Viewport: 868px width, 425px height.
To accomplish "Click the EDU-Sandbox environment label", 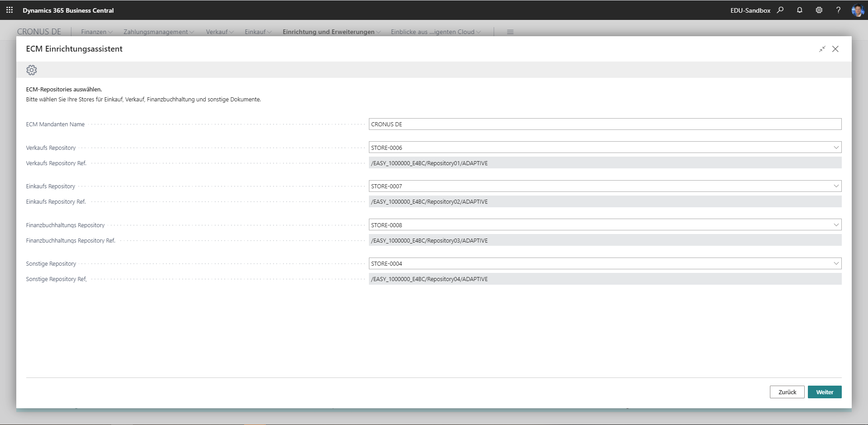I will [750, 10].
